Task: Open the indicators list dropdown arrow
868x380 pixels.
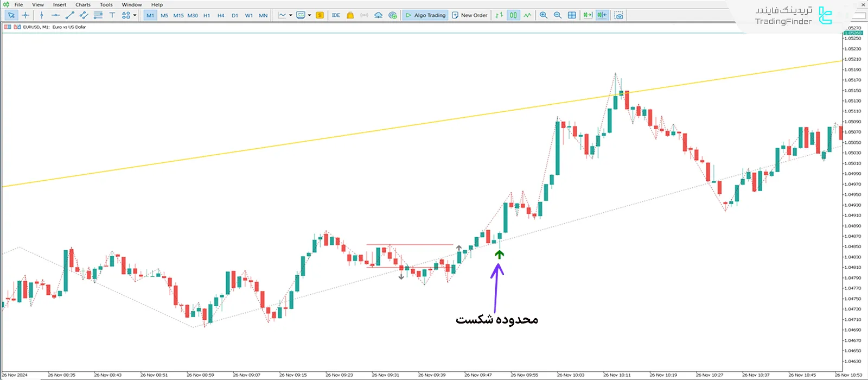Action: click(x=291, y=15)
